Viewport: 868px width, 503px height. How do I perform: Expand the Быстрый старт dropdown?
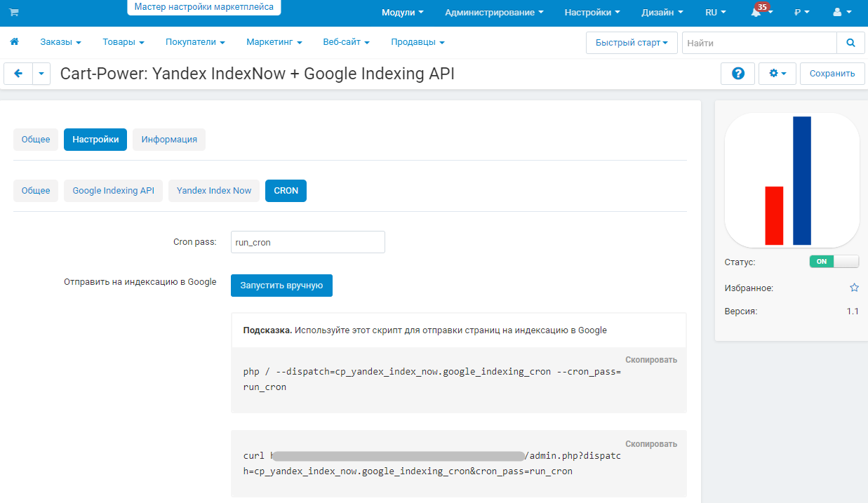[x=632, y=43]
